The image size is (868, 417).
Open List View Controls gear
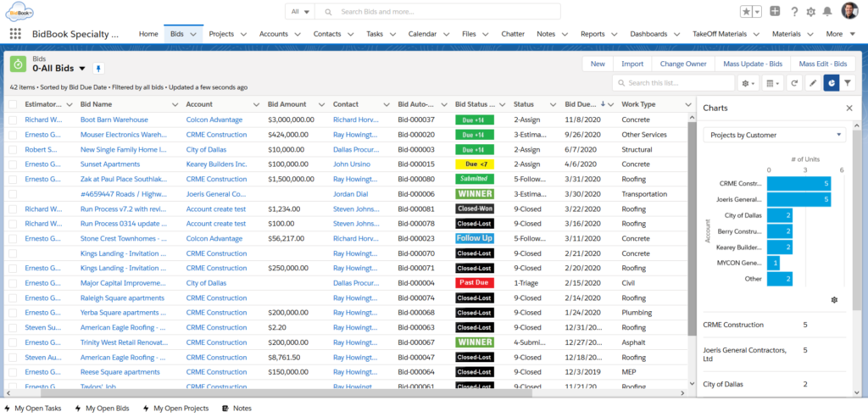(748, 83)
